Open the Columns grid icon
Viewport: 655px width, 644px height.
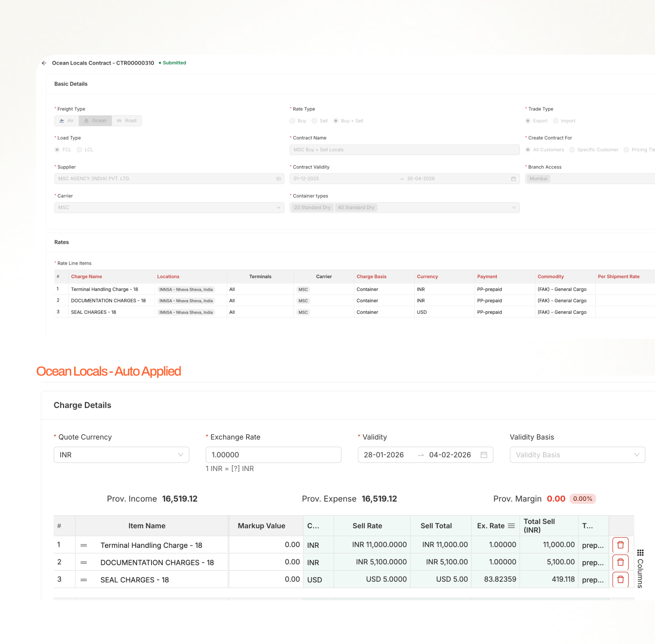[x=640, y=553]
